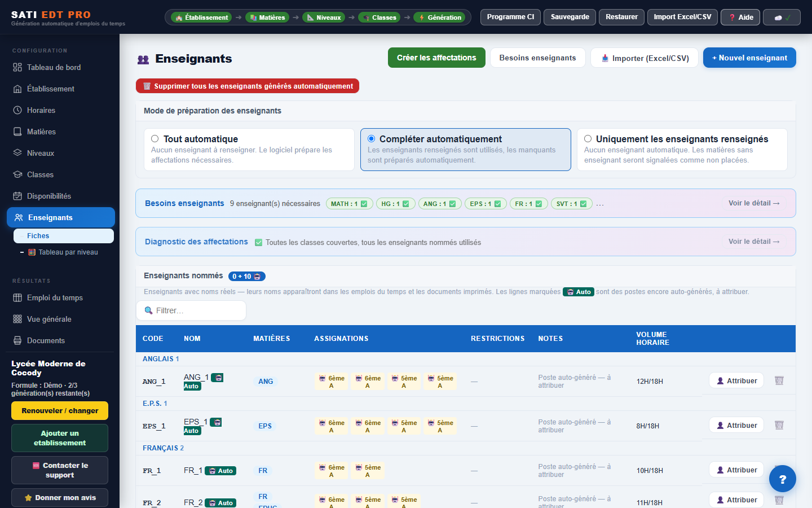This screenshot has height=508, width=812.
Task: Click the Sauvegarde button
Action: click(x=570, y=17)
